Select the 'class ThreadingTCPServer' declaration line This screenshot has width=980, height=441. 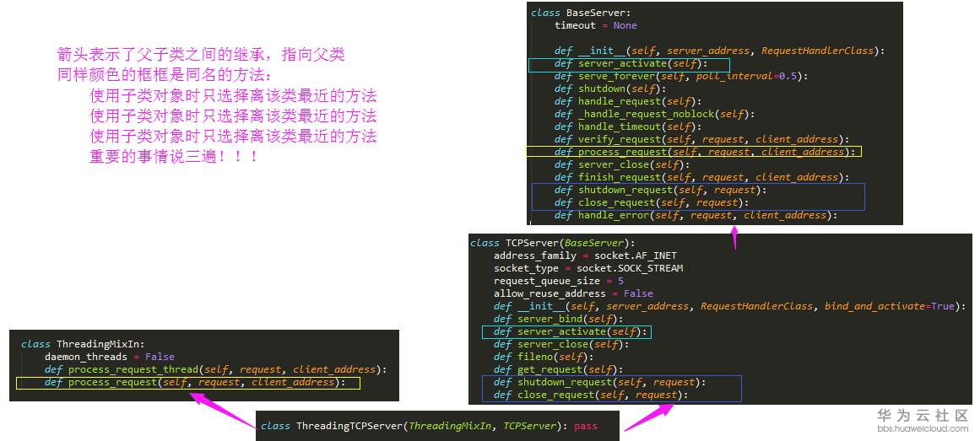tap(429, 426)
